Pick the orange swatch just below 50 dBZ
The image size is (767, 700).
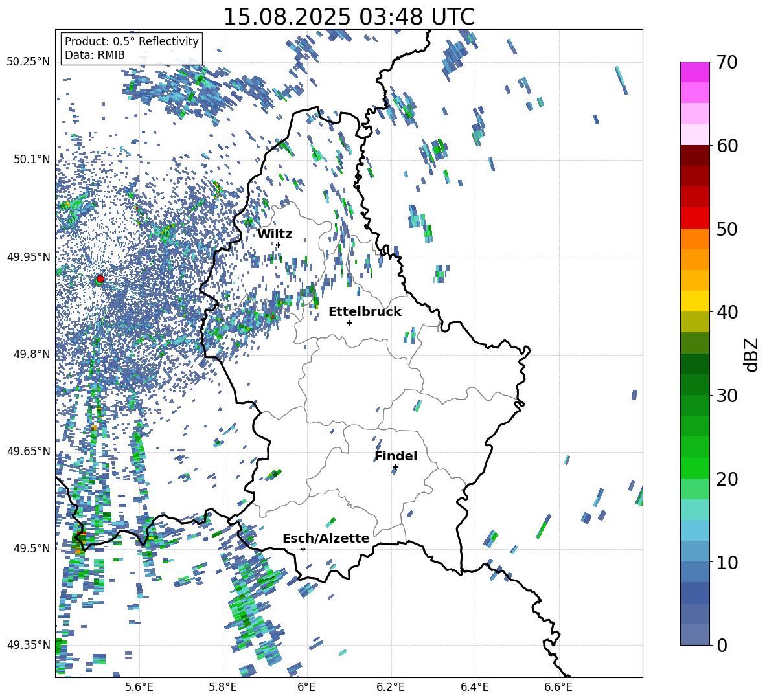(x=694, y=239)
